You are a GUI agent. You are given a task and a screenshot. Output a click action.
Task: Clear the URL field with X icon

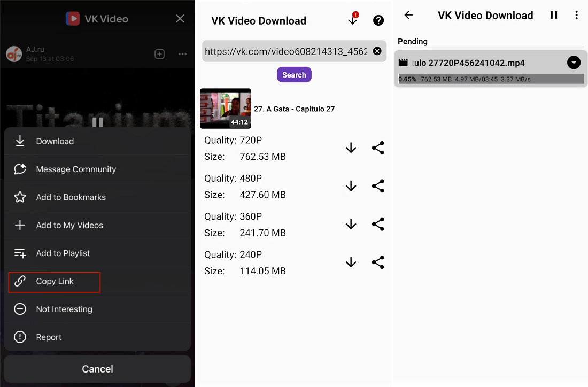click(x=377, y=51)
